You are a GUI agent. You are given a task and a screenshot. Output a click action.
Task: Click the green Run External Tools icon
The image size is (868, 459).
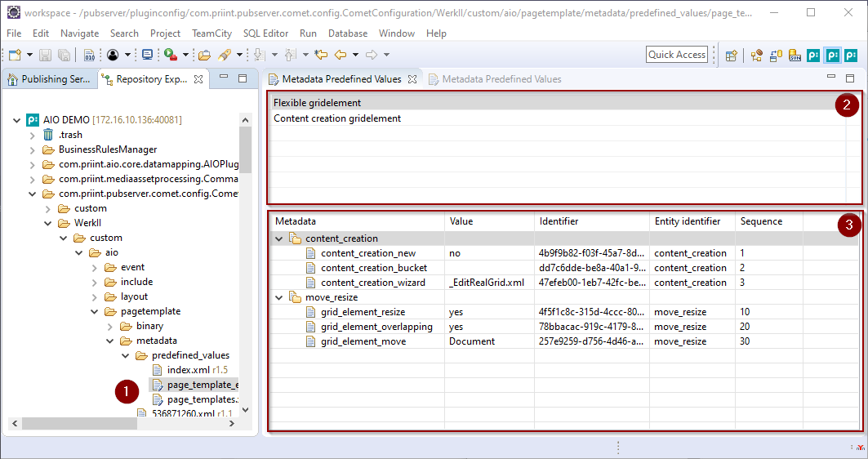click(x=170, y=55)
